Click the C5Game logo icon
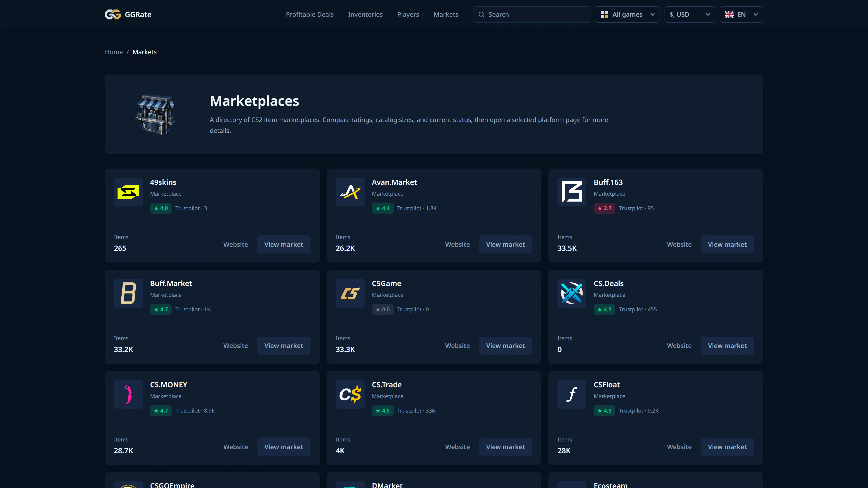This screenshot has height=488, width=868. pos(350,293)
